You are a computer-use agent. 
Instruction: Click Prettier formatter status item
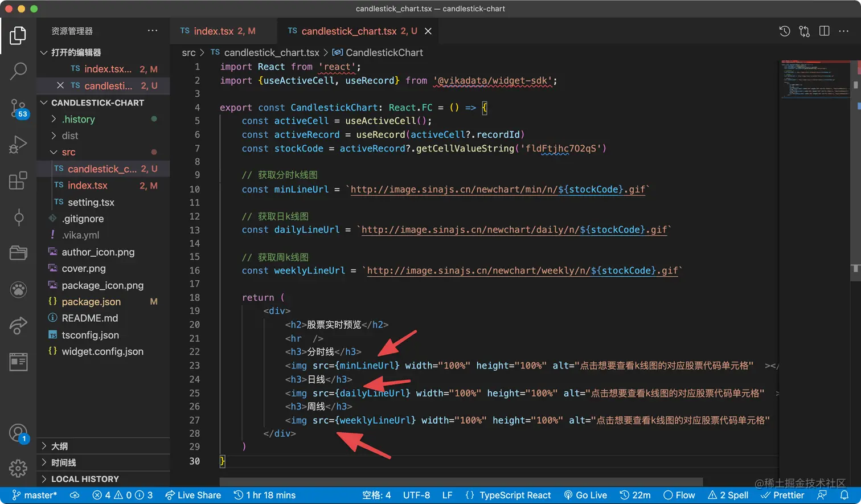tap(782, 495)
